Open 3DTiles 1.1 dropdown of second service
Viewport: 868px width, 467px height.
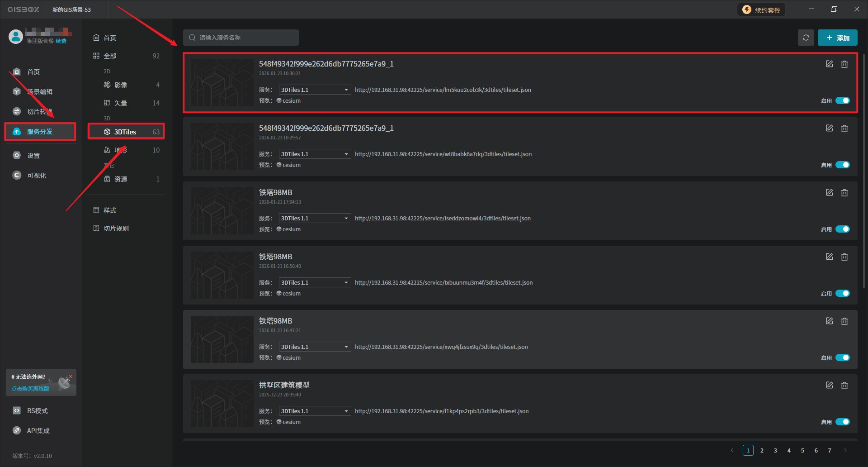315,154
